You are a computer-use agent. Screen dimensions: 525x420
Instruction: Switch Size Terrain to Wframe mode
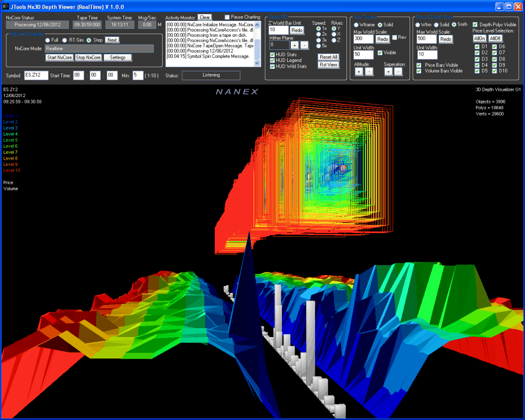pyautogui.click(x=355, y=25)
